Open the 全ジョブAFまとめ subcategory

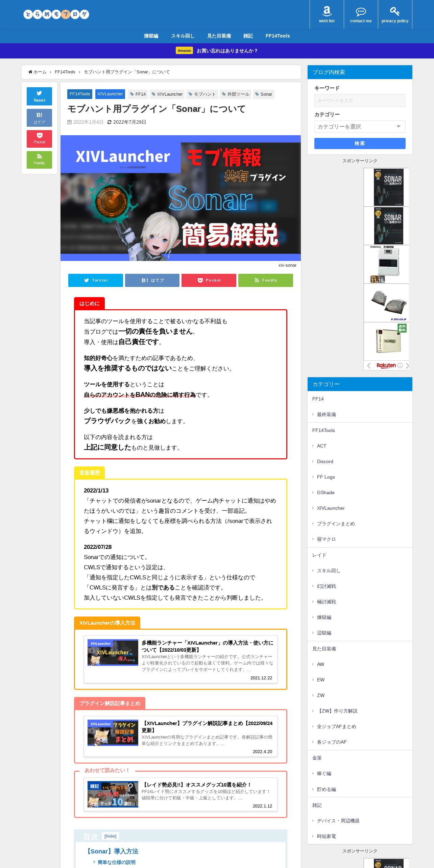tap(336, 726)
